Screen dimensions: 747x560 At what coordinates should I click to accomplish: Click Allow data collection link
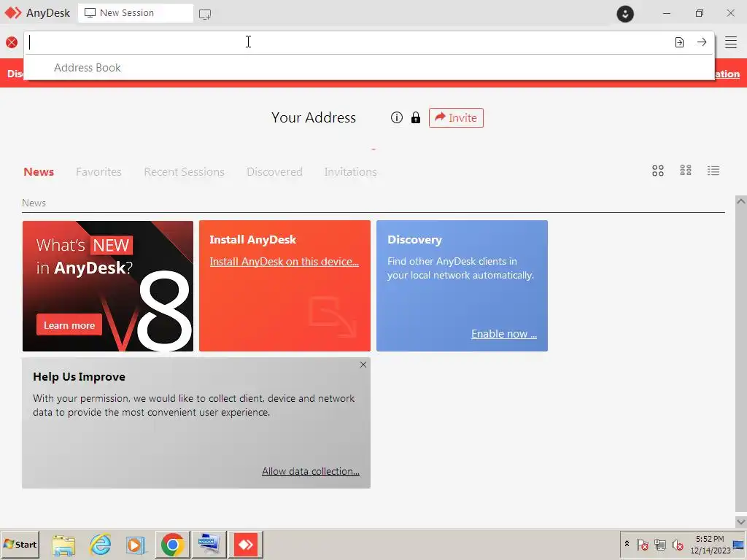311,472
